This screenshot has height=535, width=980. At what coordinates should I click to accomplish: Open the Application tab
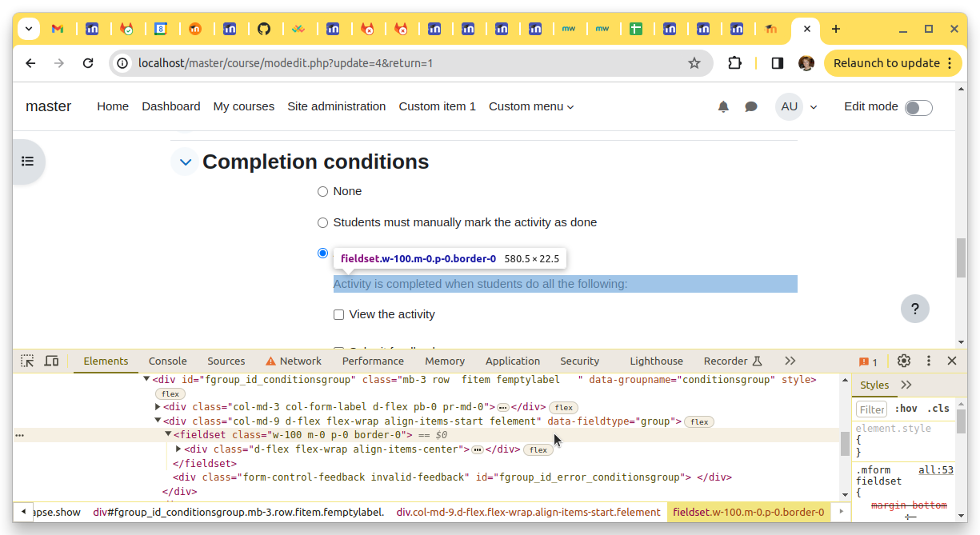pyautogui.click(x=513, y=361)
